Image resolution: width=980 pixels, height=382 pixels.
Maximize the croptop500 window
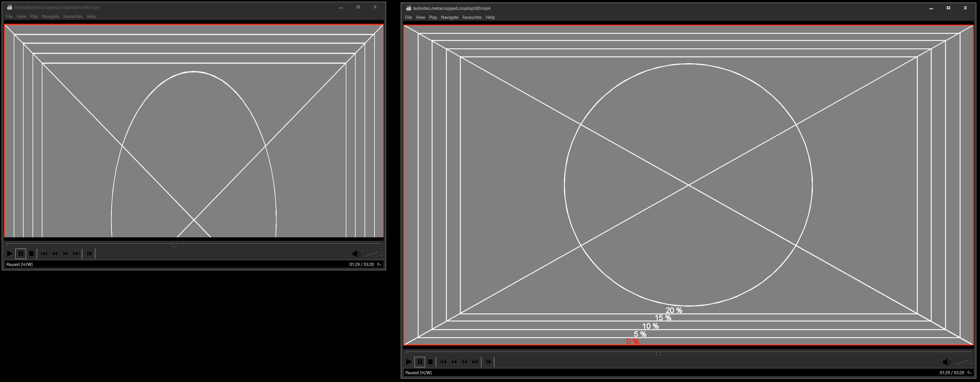pyautogui.click(x=948, y=8)
